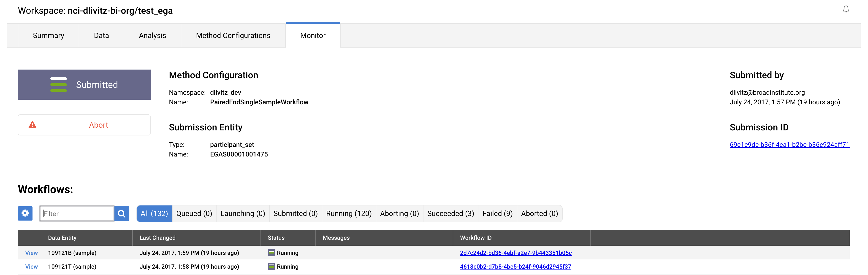Screen dimensions: 868x275
Task: Click the notification bell icon
Action: pyautogui.click(x=846, y=9)
